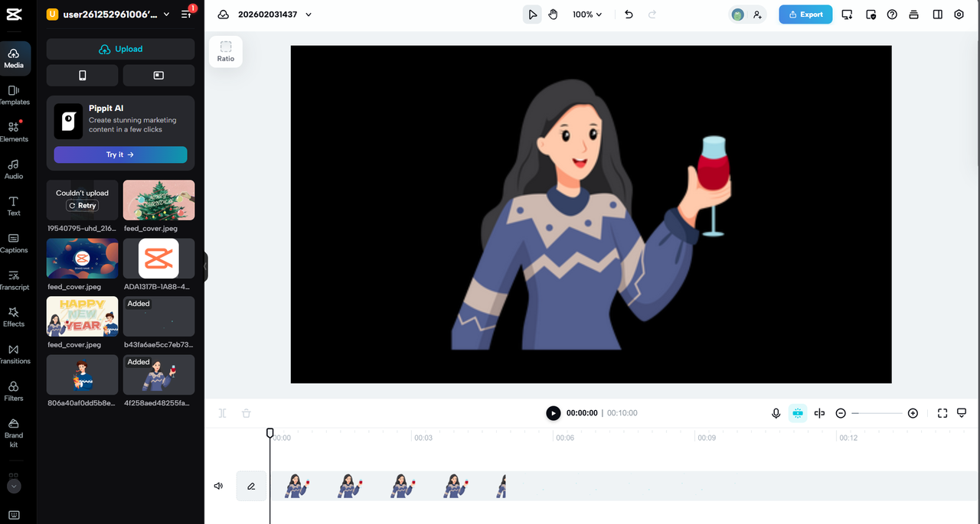Open the Audio panel in the sidebar
Image resolution: width=980 pixels, height=524 pixels.
13,169
